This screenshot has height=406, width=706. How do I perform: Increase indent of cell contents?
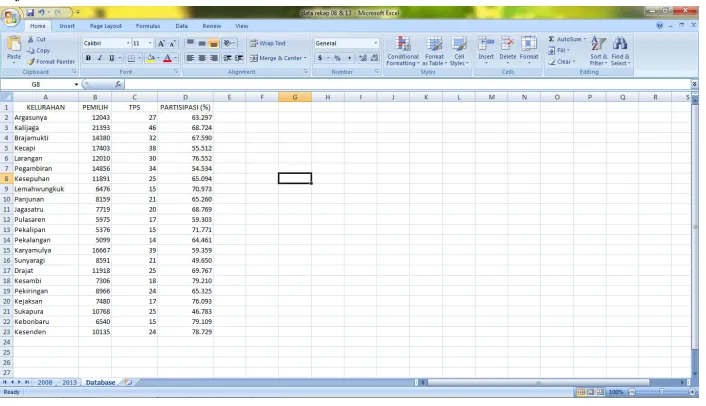(239, 58)
